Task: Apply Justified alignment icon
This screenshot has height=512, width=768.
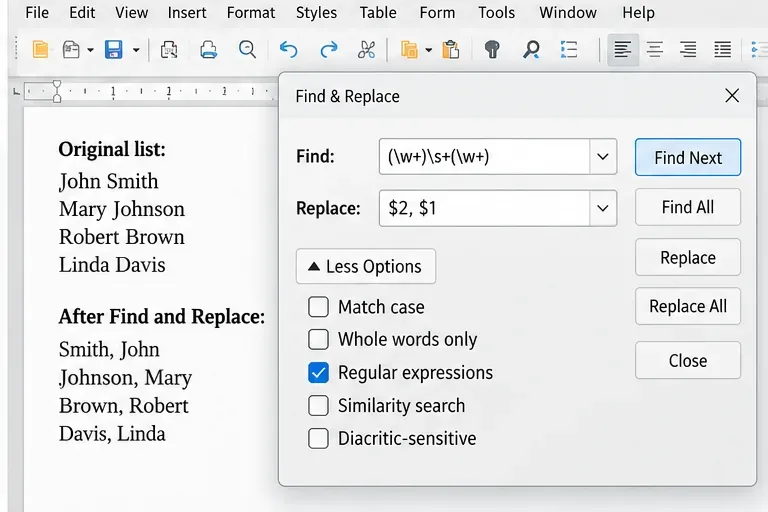Action: (x=722, y=50)
